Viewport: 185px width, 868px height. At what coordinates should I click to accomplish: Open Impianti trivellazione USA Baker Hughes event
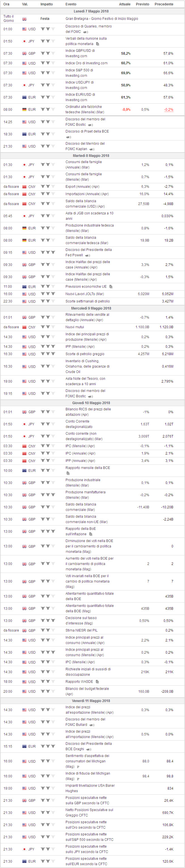tap(90, 788)
